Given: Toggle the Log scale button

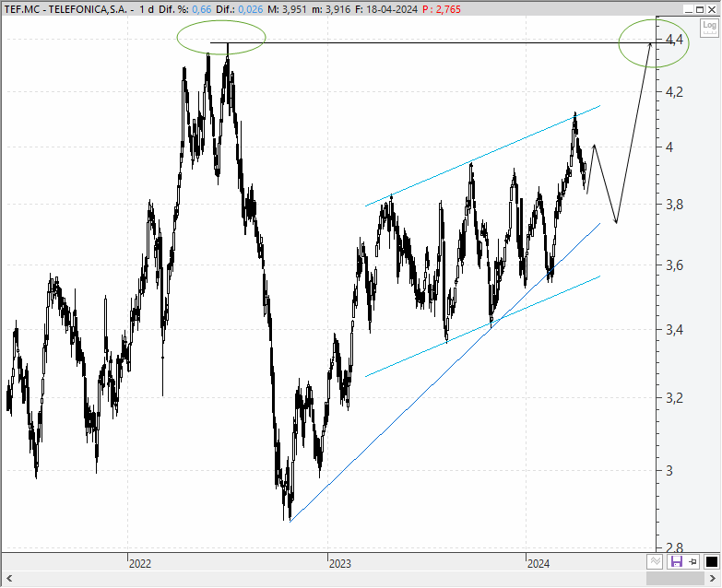Looking at the screenshot, I should 710,29.
